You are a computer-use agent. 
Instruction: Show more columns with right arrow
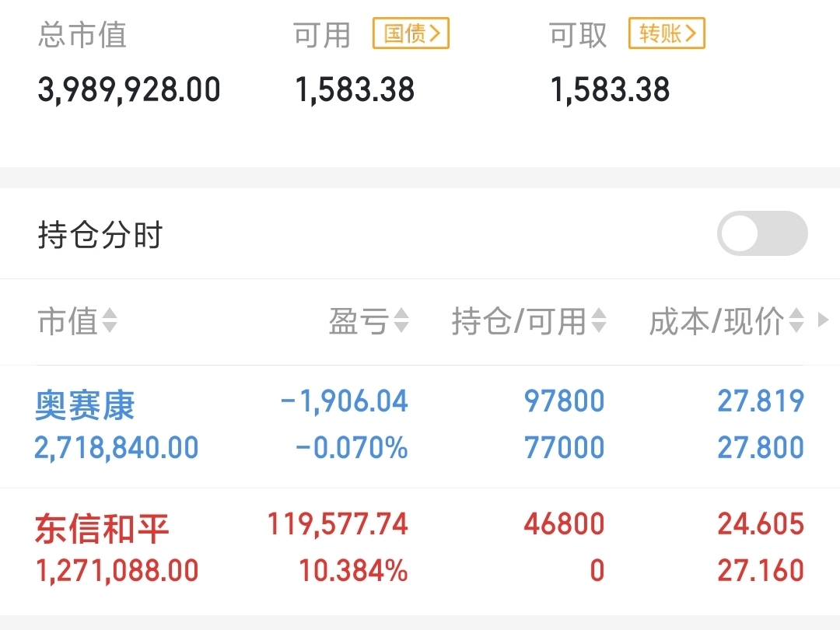click(x=824, y=320)
